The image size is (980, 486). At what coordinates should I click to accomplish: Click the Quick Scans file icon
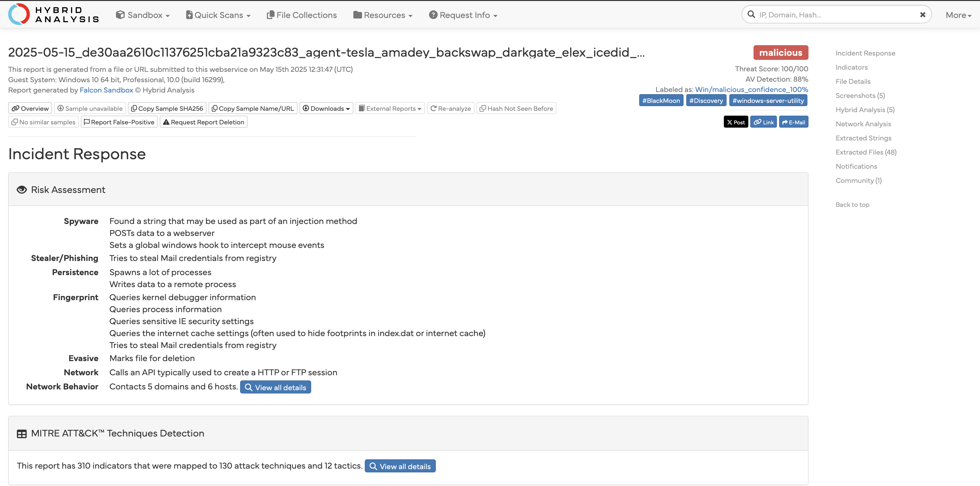[x=189, y=14]
